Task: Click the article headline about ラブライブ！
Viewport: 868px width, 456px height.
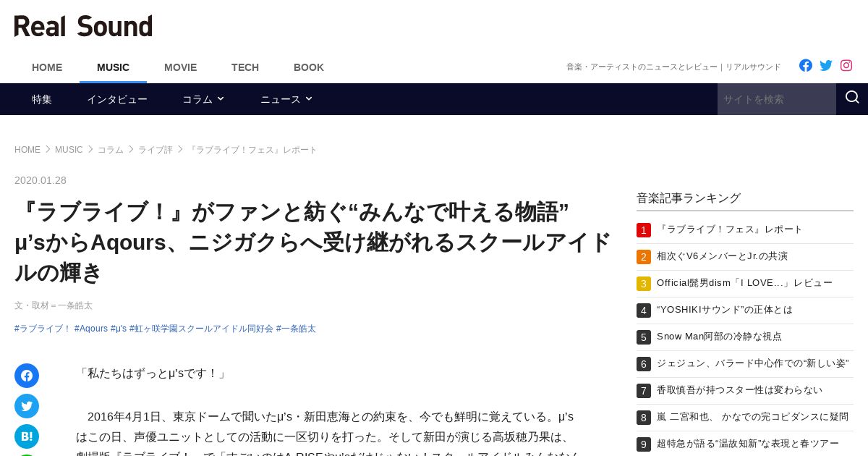Action: coord(312,242)
